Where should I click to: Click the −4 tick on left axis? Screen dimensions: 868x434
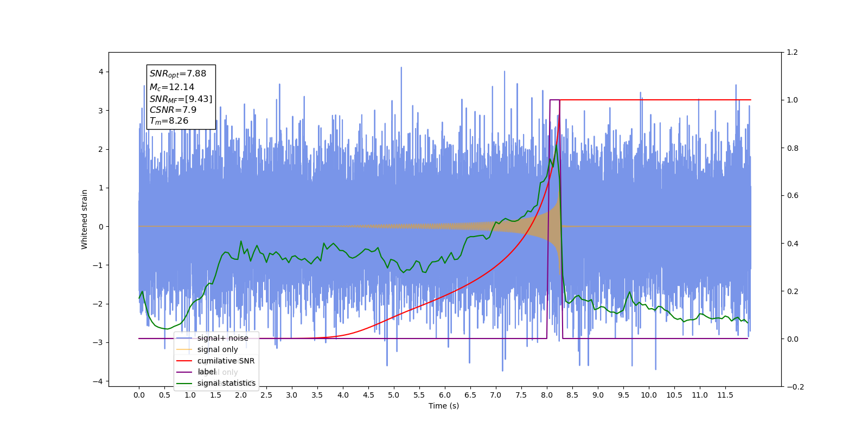coord(99,381)
